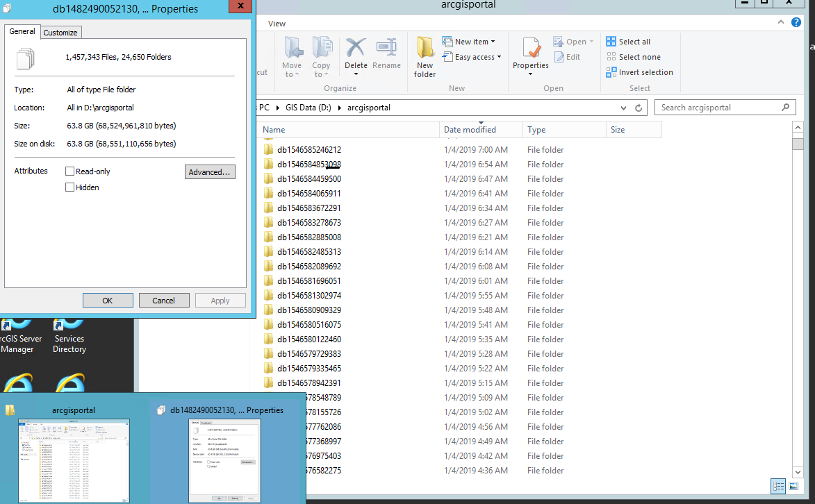
Task: Switch to the Customize tab
Action: [x=60, y=32]
